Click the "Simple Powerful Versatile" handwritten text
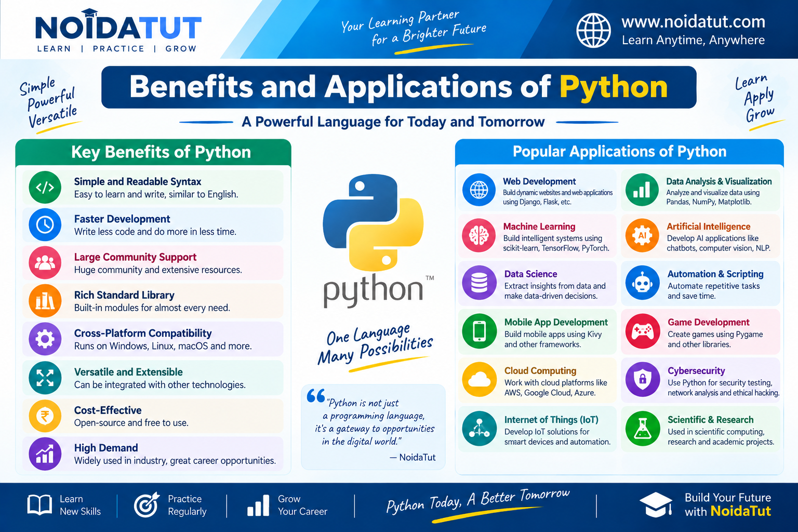The height and width of the screenshot is (532, 798). coord(49,102)
